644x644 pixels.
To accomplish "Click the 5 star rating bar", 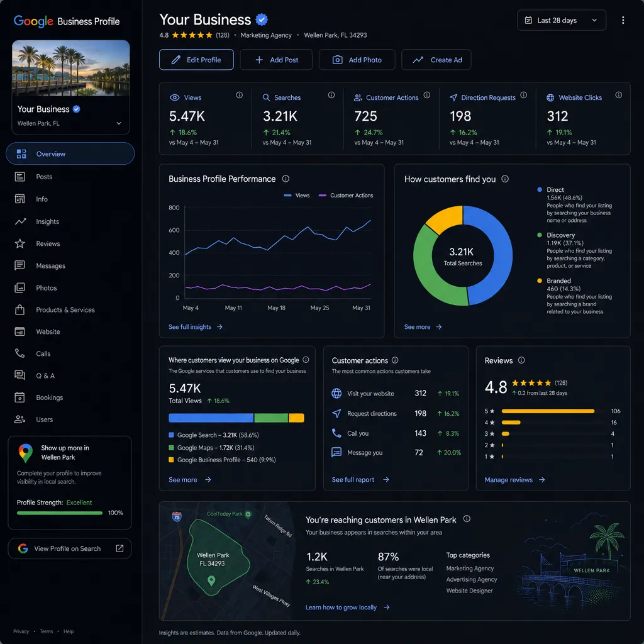I will [x=548, y=411].
